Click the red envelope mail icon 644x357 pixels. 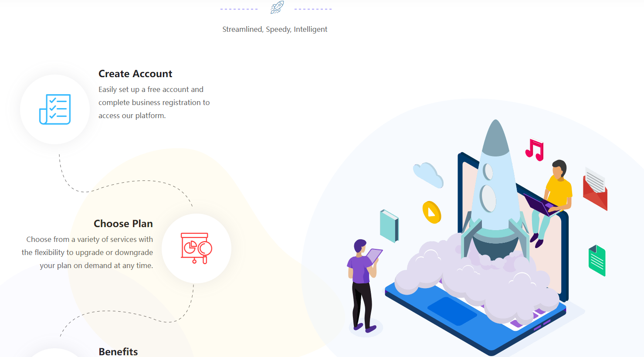(x=595, y=189)
